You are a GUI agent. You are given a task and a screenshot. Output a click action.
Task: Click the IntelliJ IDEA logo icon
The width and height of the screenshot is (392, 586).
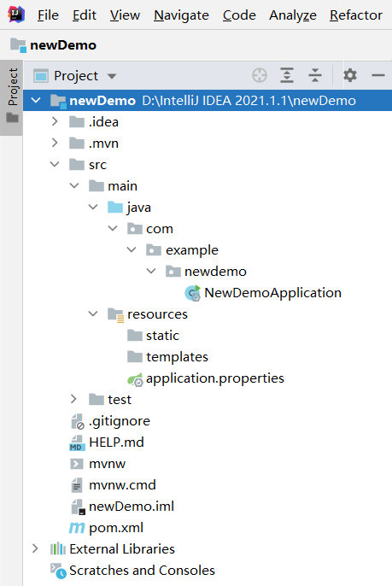click(16, 15)
